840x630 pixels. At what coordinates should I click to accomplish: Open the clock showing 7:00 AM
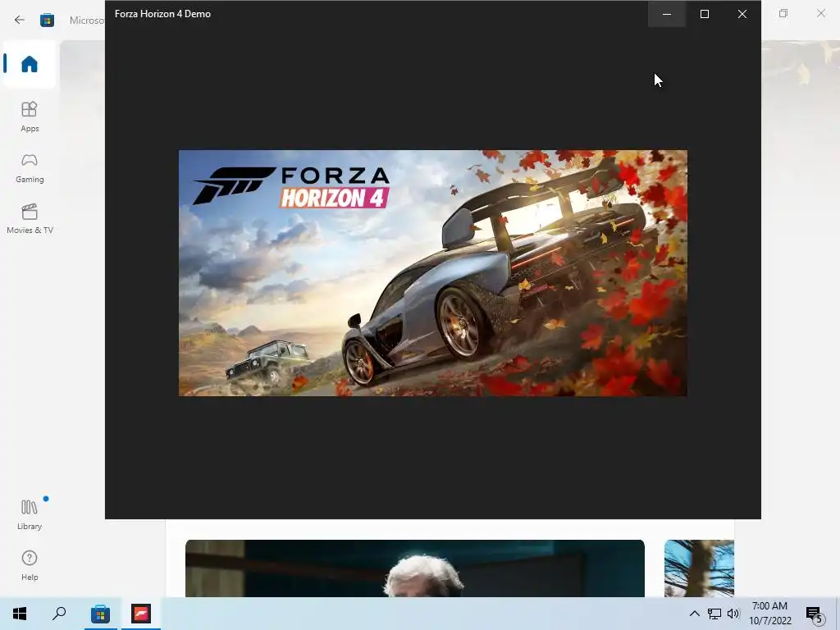(x=769, y=614)
